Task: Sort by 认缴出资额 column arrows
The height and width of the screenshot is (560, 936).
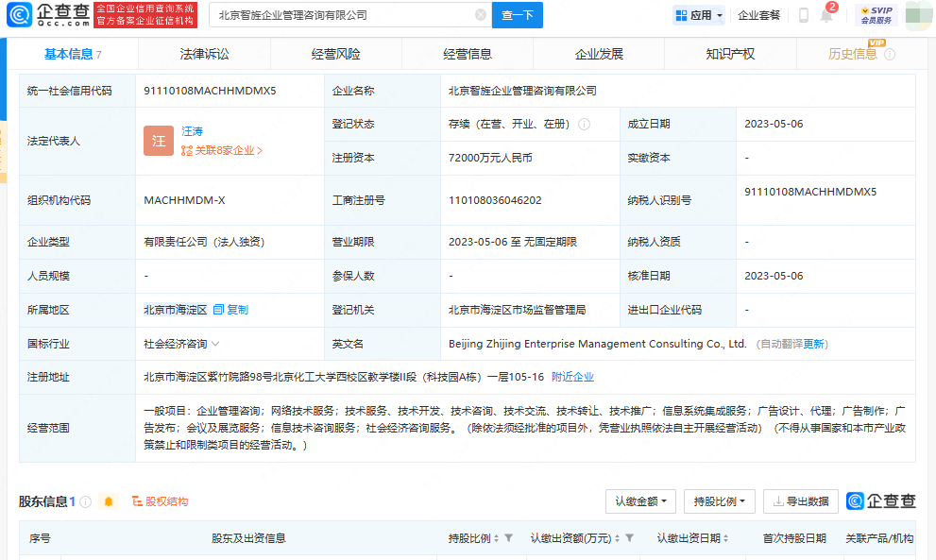Action: tap(618, 538)
